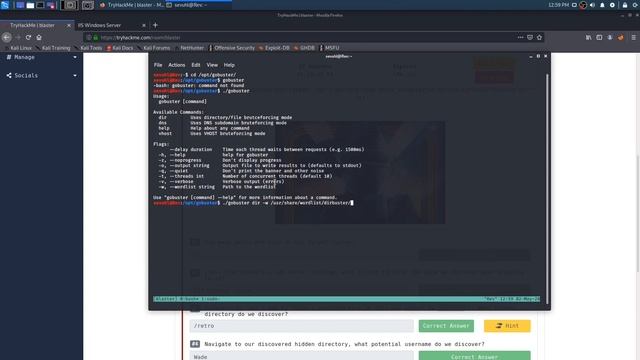This screenshot has height=360, width=640.
Task: Lock the screen with the padlock icon
Action: (625, 5)
